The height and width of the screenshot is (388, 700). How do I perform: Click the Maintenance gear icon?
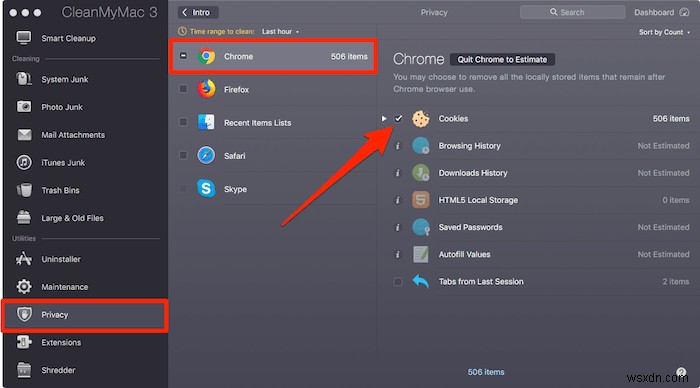pos(24,286)
